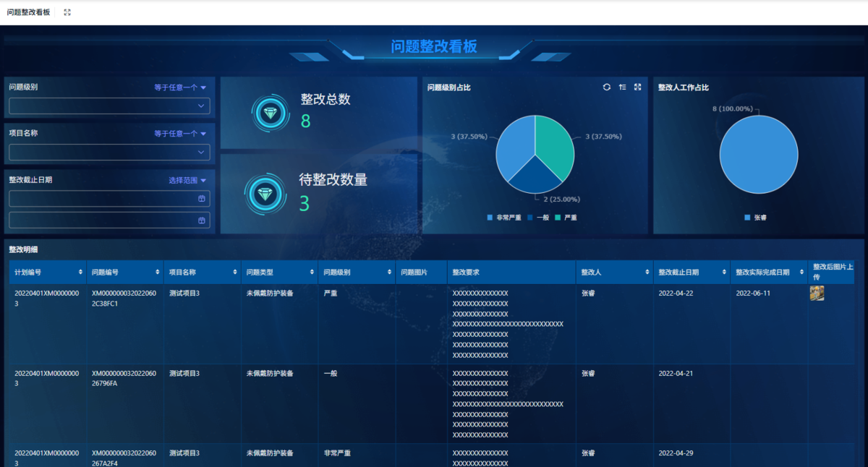Click the diamond icon beside 整改总数
The image size is (868, 467).
click(x=271, y=113)
